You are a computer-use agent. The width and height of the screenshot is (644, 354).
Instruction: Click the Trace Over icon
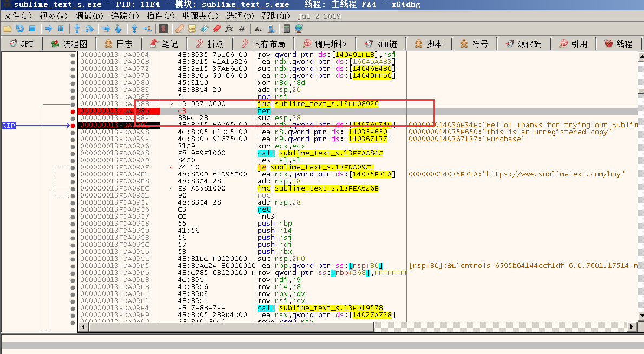point(118,29)
